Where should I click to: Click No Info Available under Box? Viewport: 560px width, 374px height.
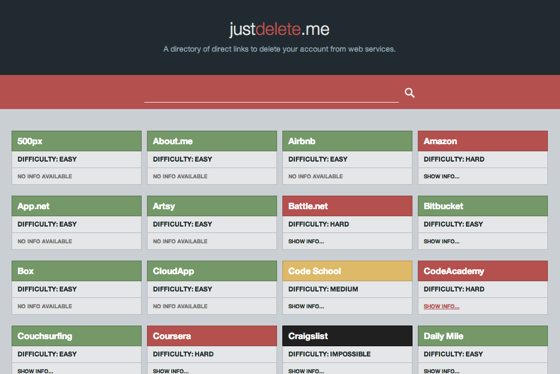point(45,306)
